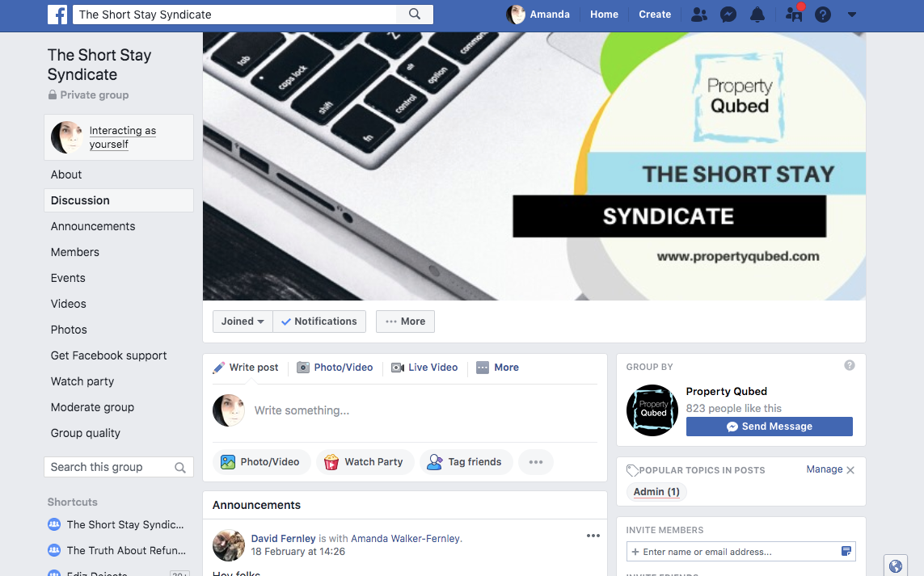Switch to the Live Video composer tab
The width and height of the screenshot is (924, 576).
click(x=425, y=368)
